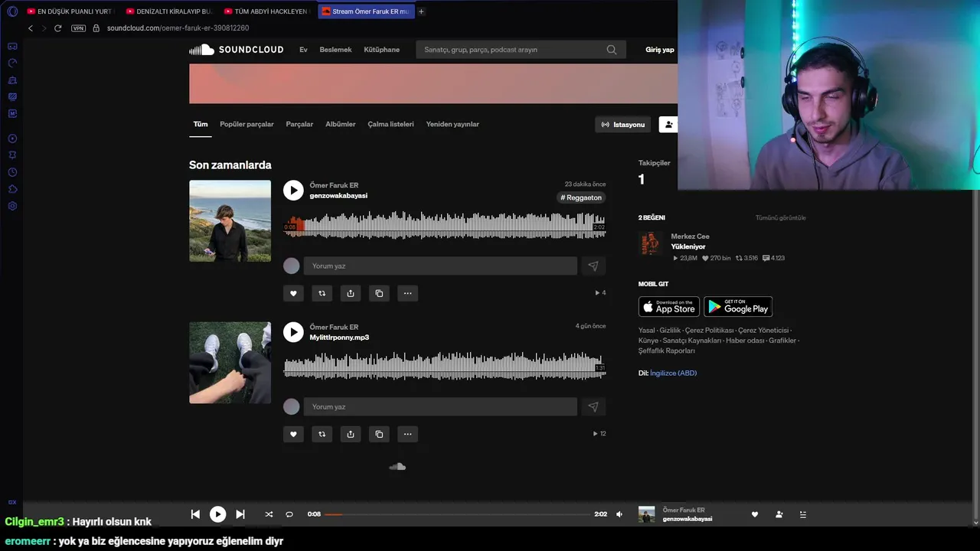
Task: Open more options for genzowakabayasi
Action: tap(407, 293)
